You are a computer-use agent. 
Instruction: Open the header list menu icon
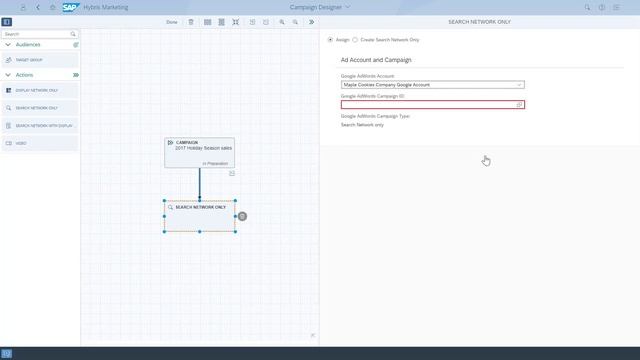tap(616, 7)
